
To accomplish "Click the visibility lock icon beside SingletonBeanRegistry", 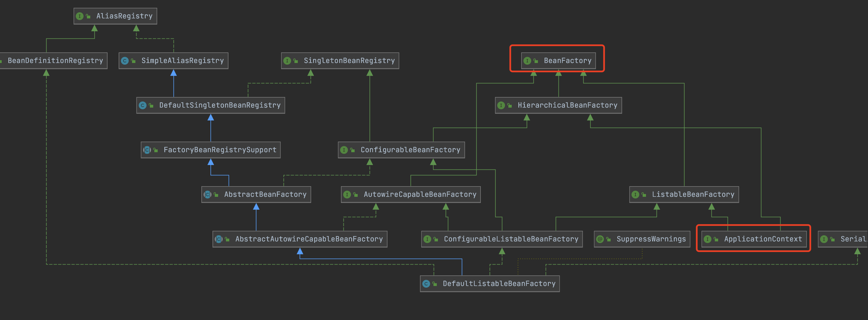I will coord(296,61).
